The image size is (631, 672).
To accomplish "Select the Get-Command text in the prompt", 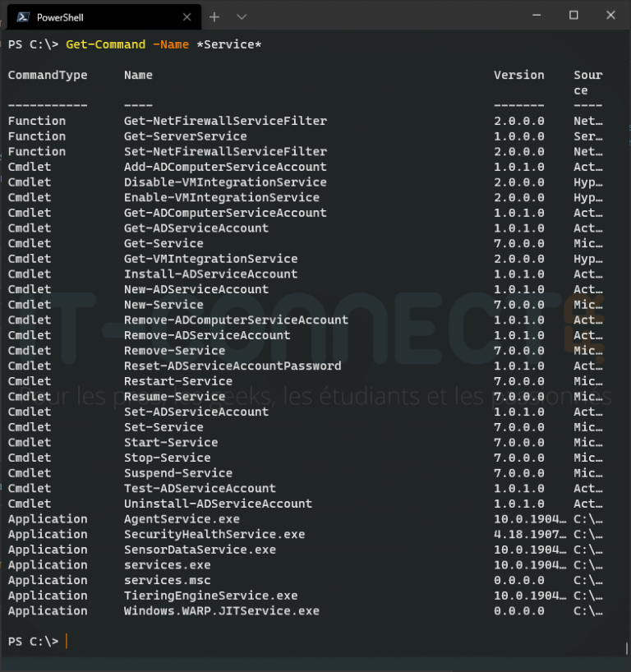I will [x=104, y=44].
